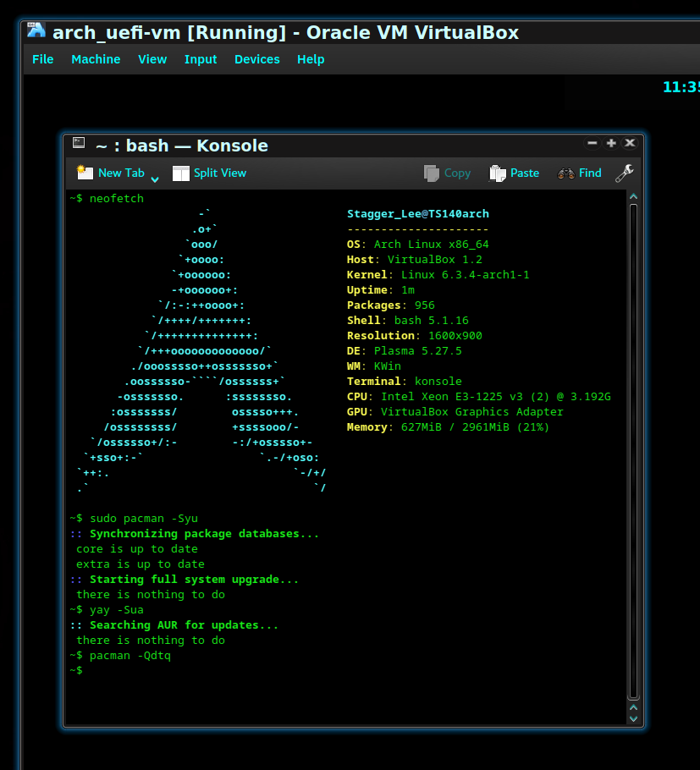This screenshot has height=770, width=700.
Task: Click the 'Synchronizing package databases...' line
Action: 195,534
